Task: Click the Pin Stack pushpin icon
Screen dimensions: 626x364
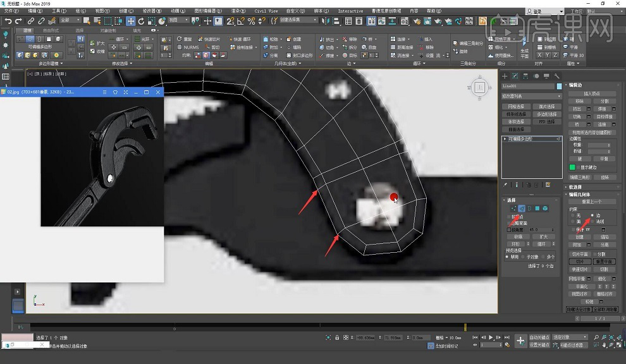Action: tap(505, 185)
